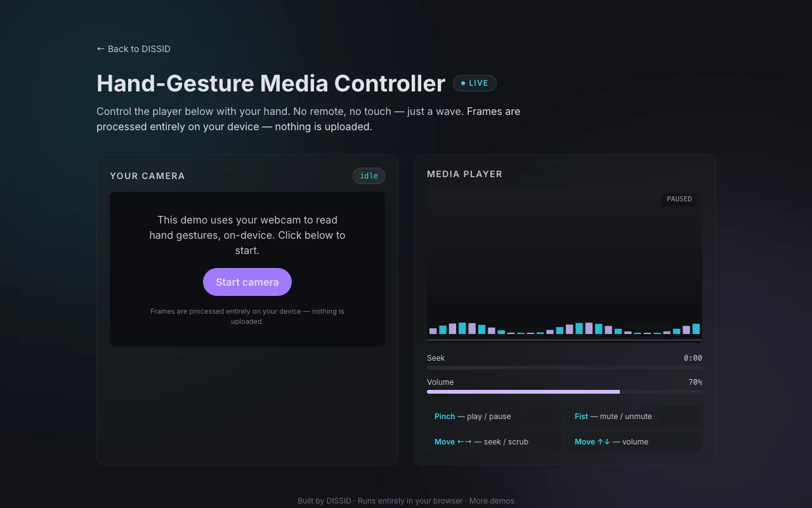Open the 'More demos' footer link
Screen dimensions: 812x508
tap(492, 501)
